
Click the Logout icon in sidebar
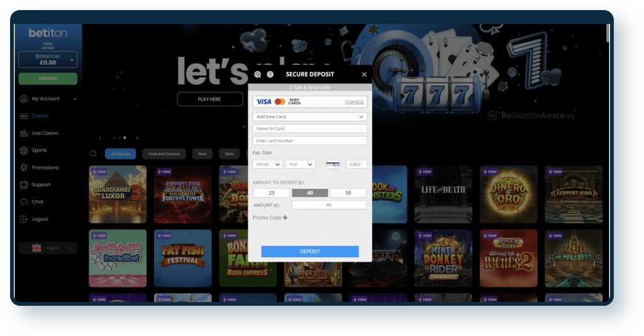point(24,219)
